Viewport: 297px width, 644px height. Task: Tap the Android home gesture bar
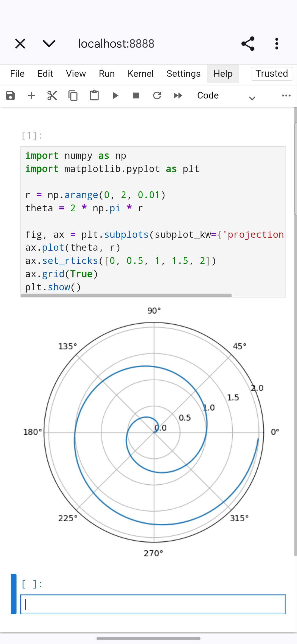pyautogui.click(x=148, y=638)
